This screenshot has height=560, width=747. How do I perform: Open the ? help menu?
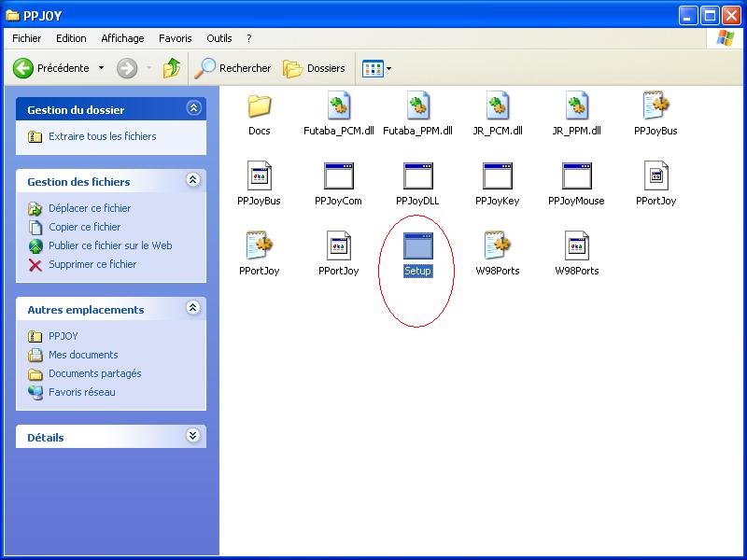[x=249, y=38]
